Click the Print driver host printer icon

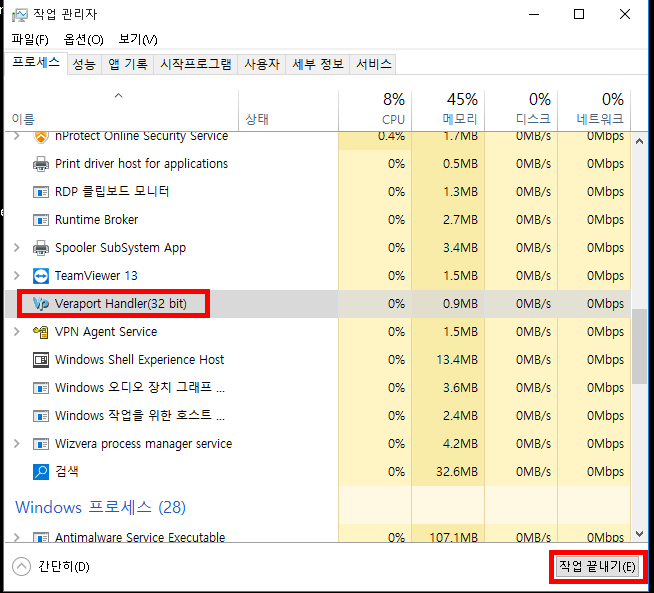pyautogui.click(x=40, y=164)
